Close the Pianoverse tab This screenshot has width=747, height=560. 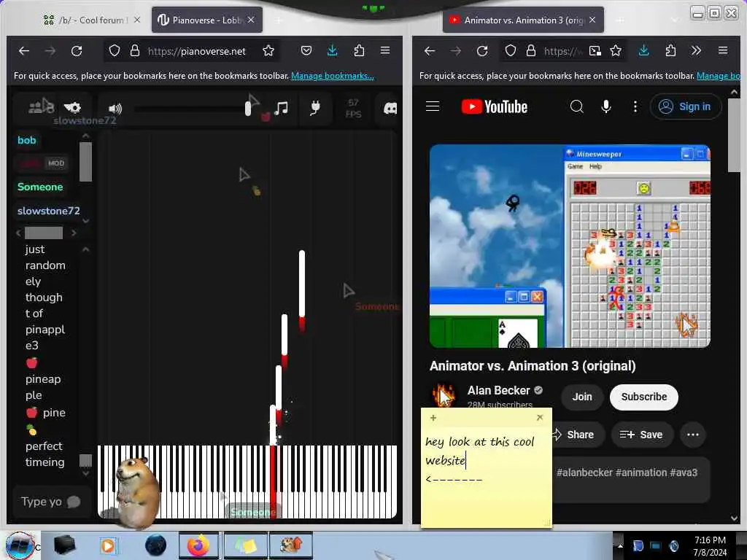click(x=251, y=20)
